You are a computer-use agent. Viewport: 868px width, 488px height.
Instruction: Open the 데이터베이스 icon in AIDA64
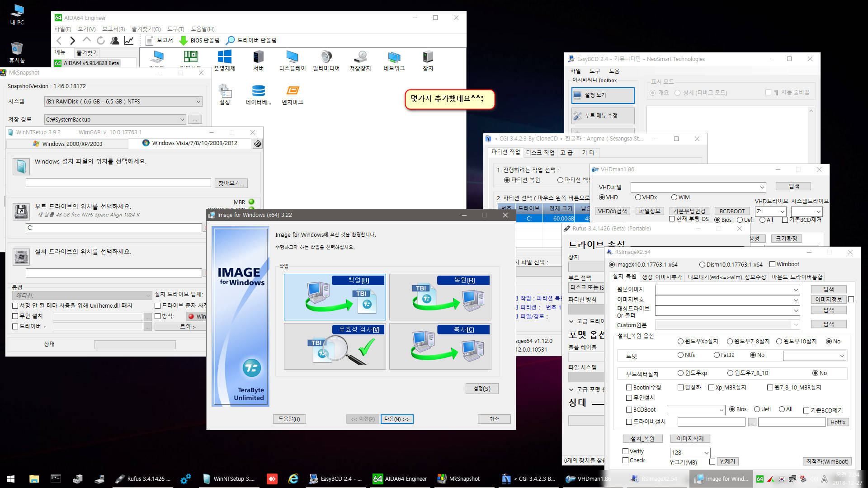coord(258,94)
